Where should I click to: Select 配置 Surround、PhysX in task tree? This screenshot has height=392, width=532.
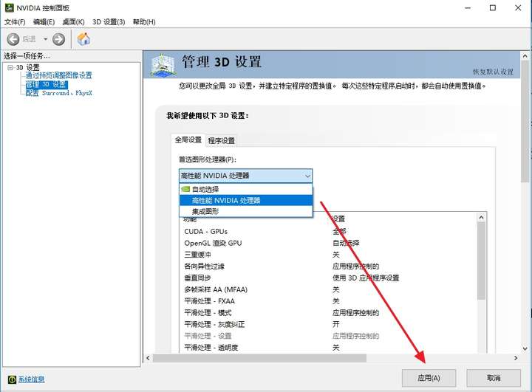click(x=58, y=93)
